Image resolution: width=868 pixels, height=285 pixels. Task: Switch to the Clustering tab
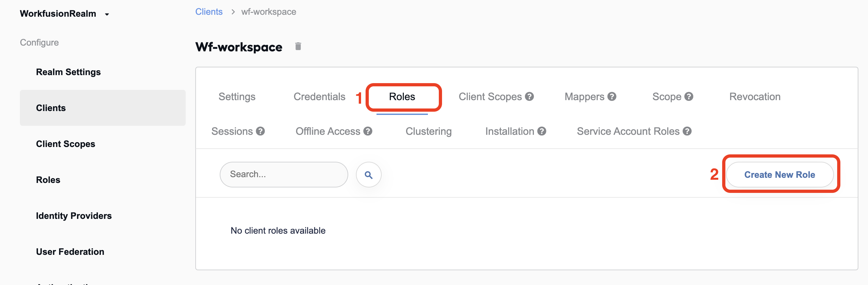pyautogui.click(x=428, y=131)
